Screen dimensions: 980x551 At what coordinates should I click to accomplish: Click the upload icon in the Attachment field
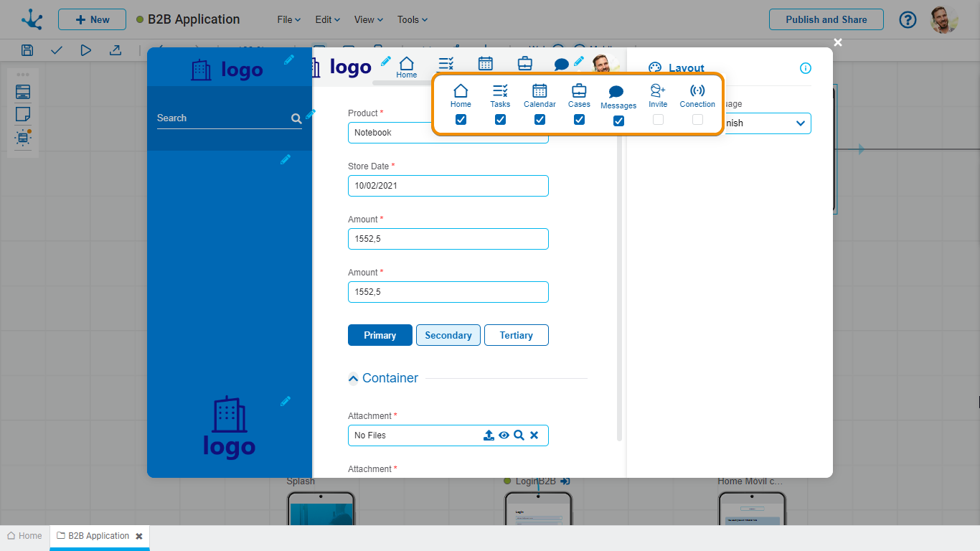click(489, 435)
